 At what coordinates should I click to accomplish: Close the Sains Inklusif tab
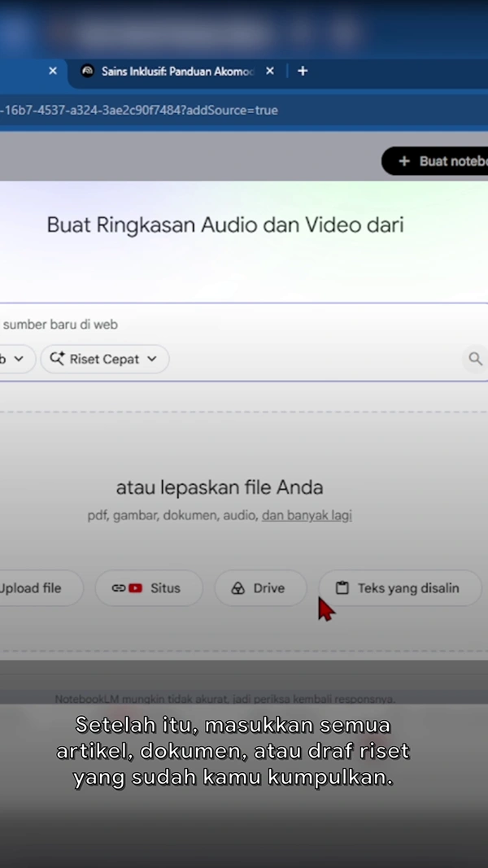click(x=269, y=71)
